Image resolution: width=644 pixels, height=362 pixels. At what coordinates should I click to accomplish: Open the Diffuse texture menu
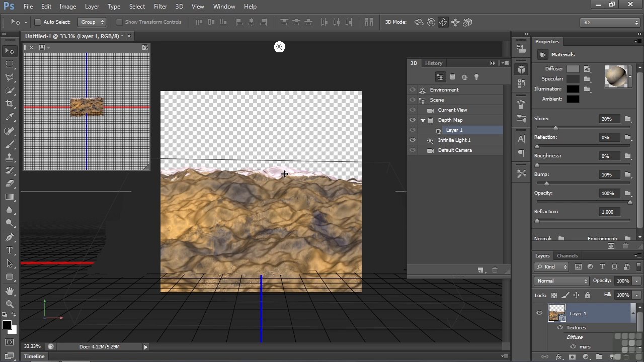(587, 69)
